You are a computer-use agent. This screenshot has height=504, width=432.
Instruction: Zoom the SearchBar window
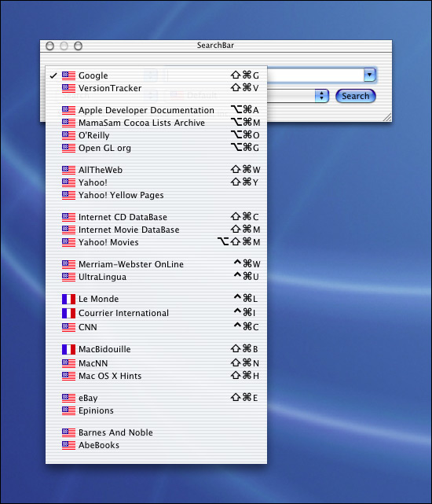coord(78,46)
